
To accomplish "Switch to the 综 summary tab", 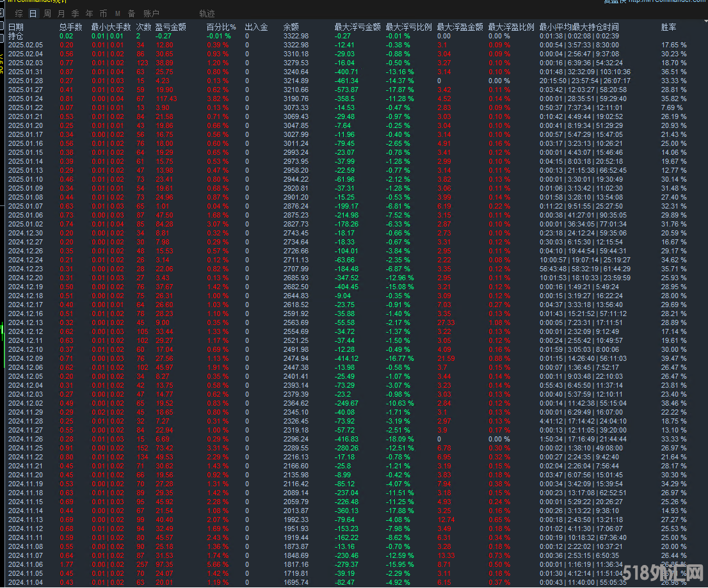I will click(19, 13).
